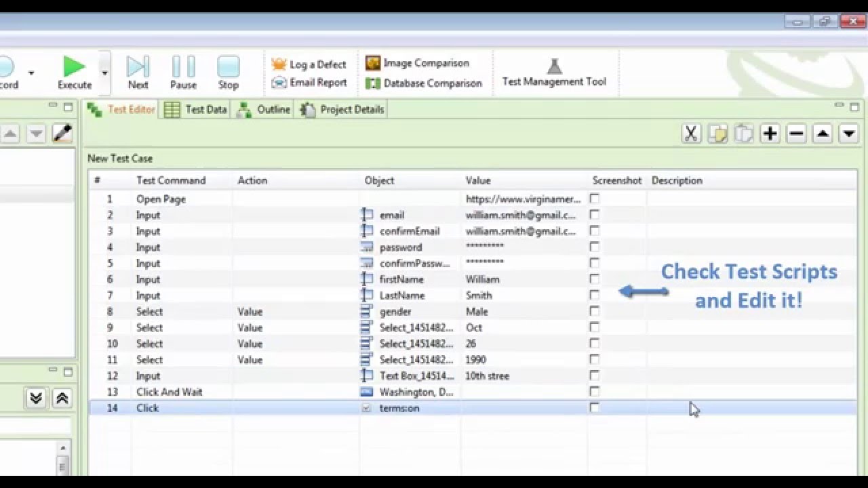Image resolution: width=868 pixels, height=488 pixels.
Task: Select the 10th stree value cell
Action: tap(487, 376)
